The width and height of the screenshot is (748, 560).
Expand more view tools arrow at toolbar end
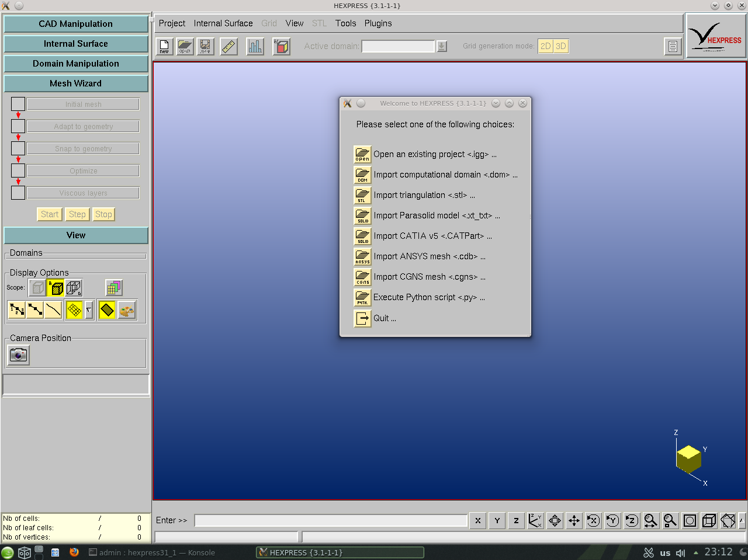click(742, 520)
